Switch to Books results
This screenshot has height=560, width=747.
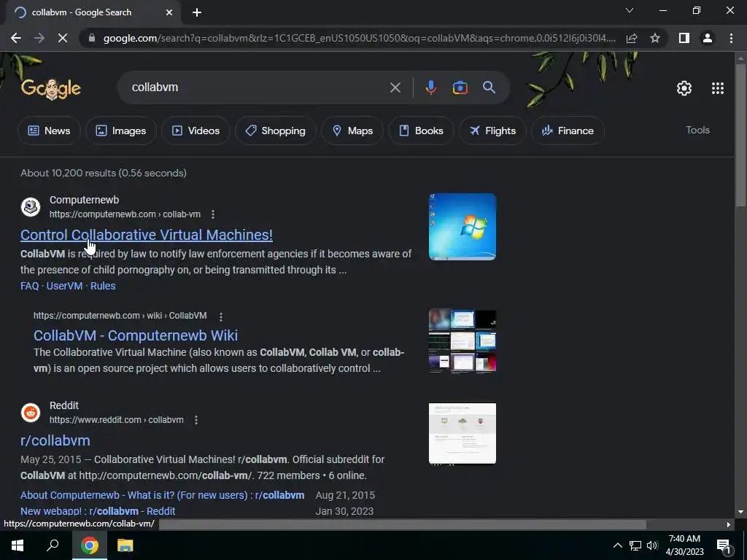click(421, 131)
